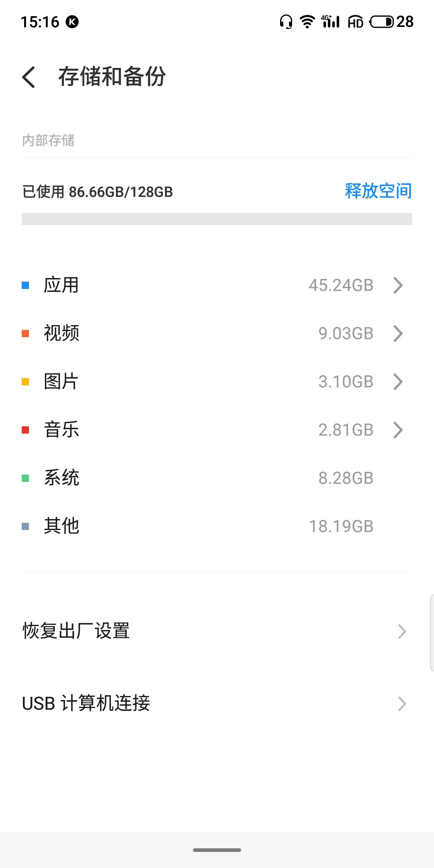Tap the 系统 8.28GB storage row

(x=217, y=478)
